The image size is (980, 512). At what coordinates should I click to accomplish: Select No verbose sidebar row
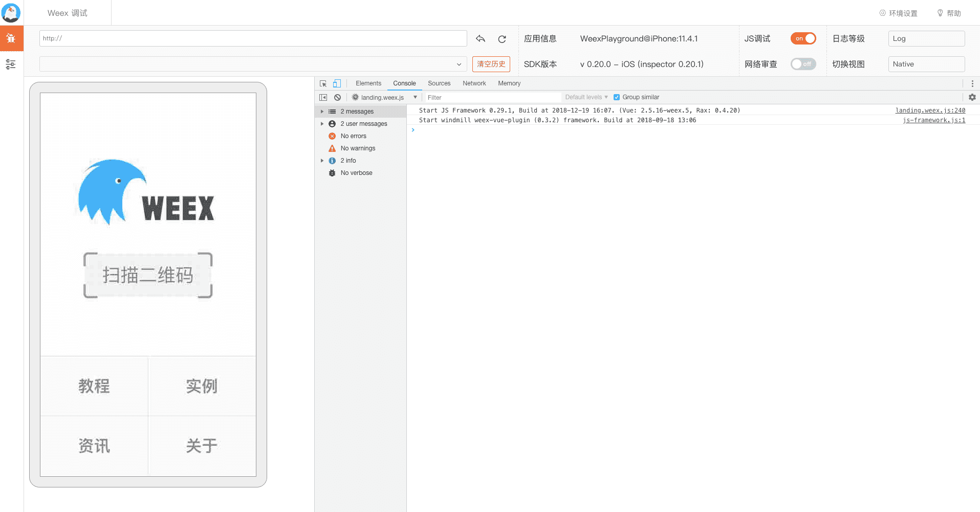click(360, 173)
